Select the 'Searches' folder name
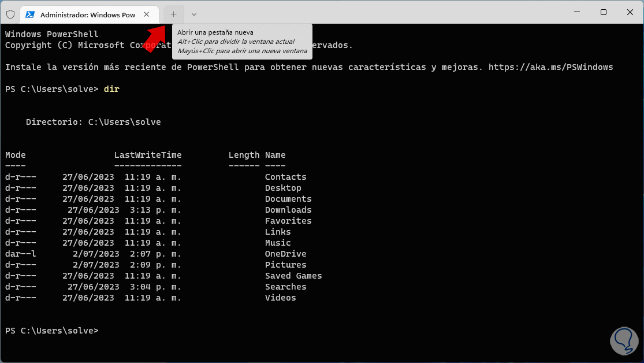Image resolution: width=644 pixels, height=363 pixels. point(285,287)
